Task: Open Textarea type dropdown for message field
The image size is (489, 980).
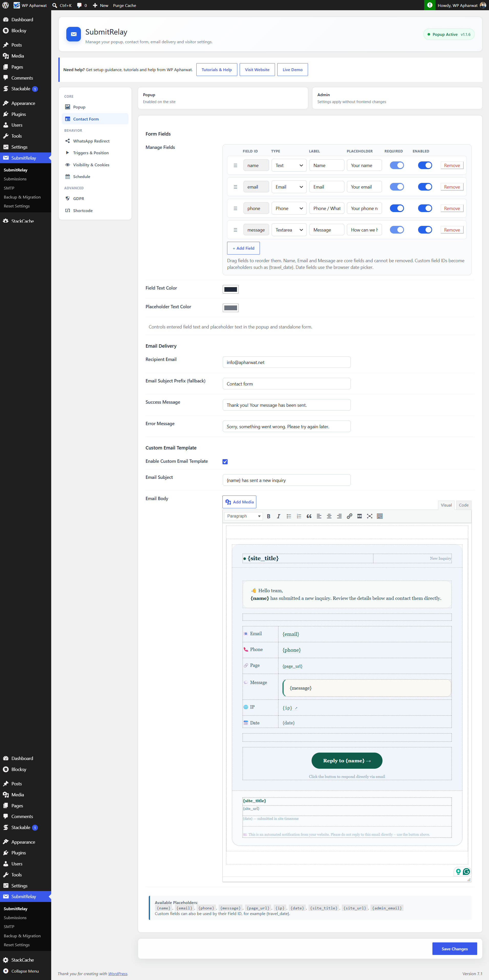Action: 289,230
